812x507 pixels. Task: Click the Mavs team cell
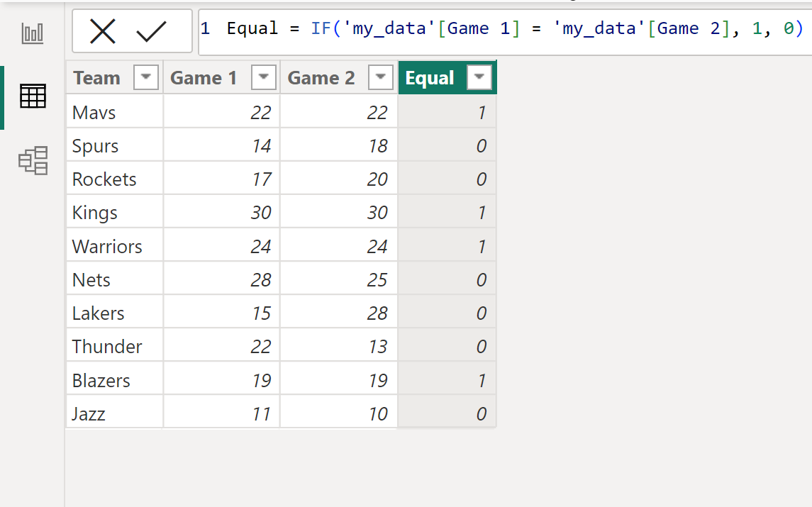[114, 112]
